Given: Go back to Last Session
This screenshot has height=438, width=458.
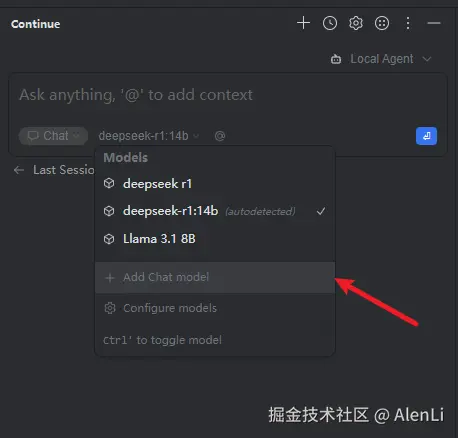Looking at the screenshot, I should tap(54, 170).
